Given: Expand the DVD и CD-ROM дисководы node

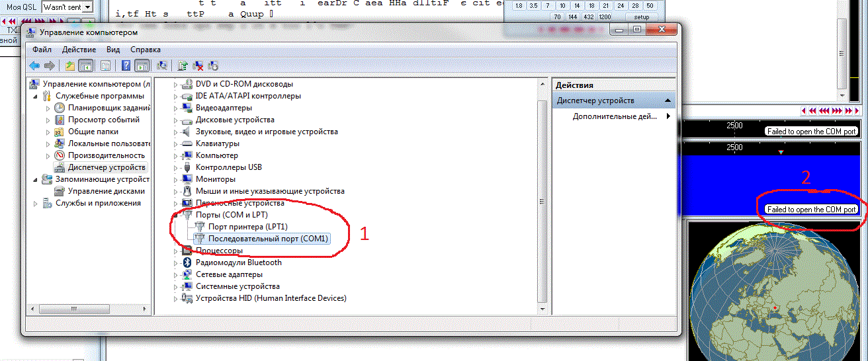Looking at the screenshot, I should 176,84.
